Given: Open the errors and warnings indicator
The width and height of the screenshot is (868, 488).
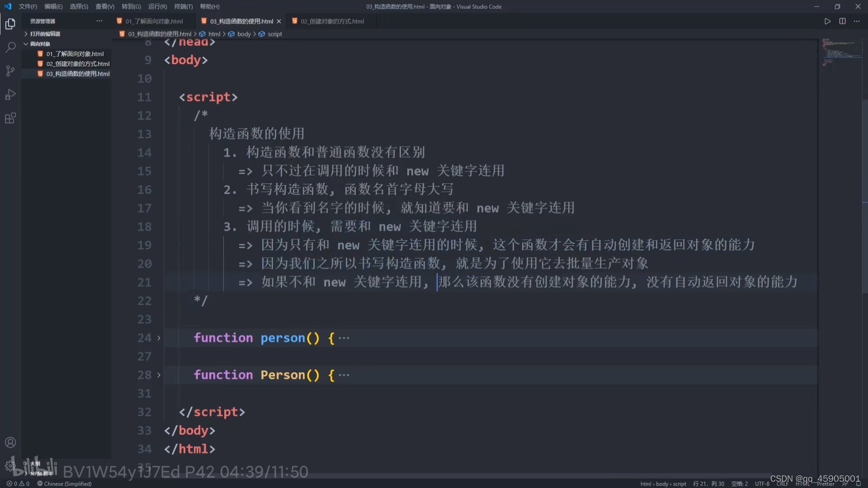Looking at the screenshot, I should coord(17,483).
